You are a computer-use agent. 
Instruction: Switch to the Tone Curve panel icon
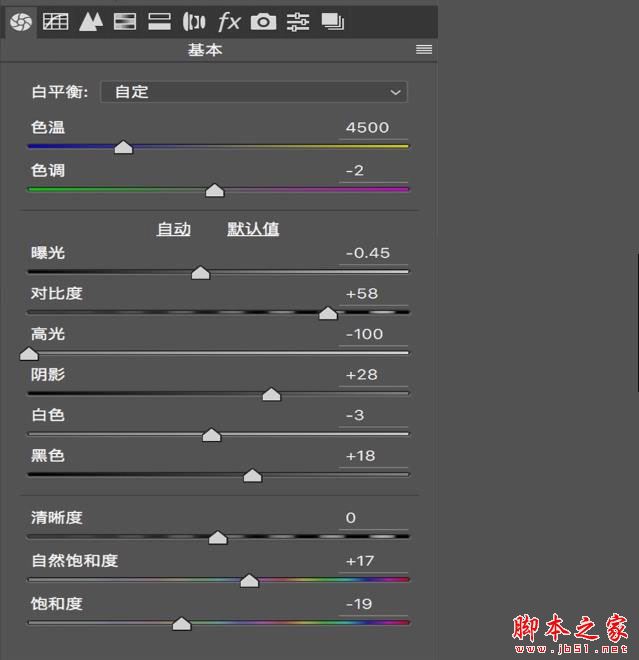coord(56,21)
